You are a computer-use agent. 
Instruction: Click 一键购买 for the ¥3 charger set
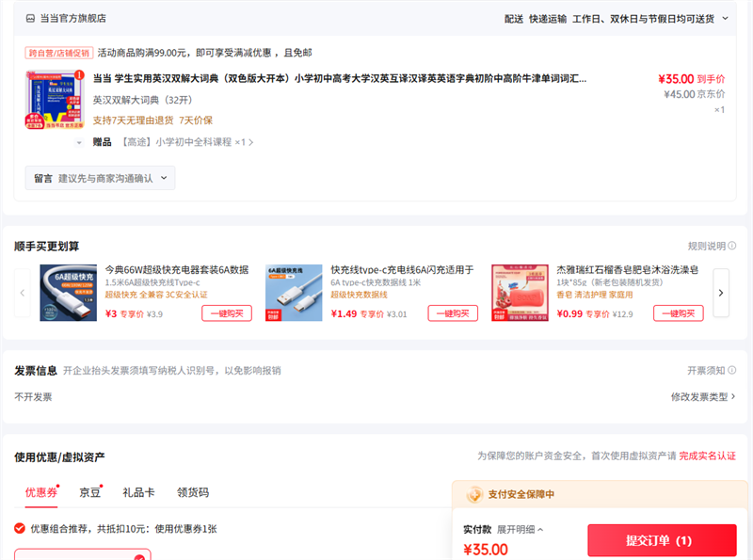[x=228, y=312]
